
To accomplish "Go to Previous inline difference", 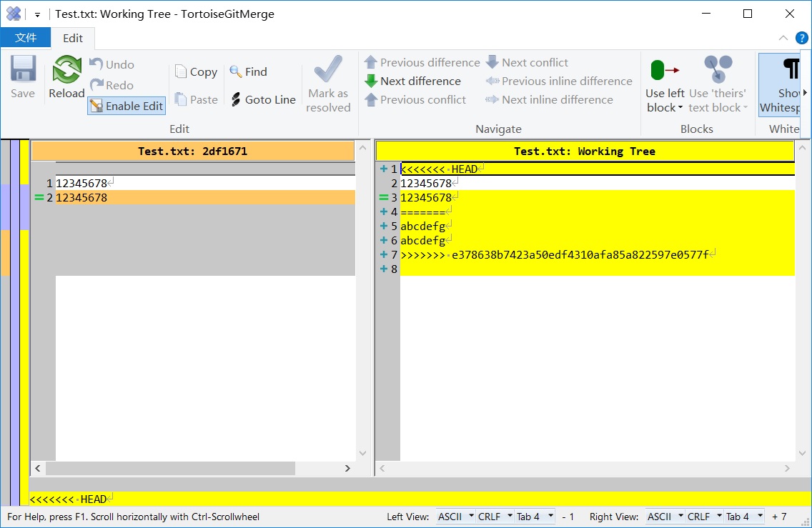I will (559, 81).
